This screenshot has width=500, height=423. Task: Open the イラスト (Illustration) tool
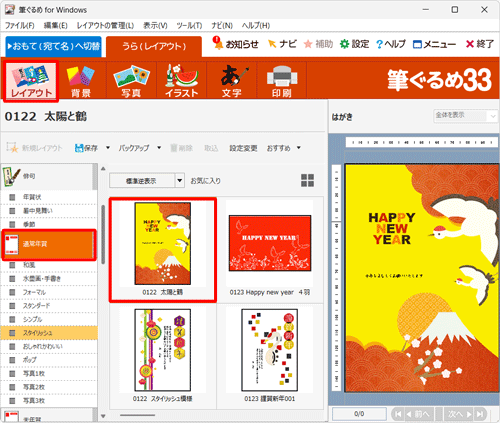pyautogui.click(x=182, y=81)
